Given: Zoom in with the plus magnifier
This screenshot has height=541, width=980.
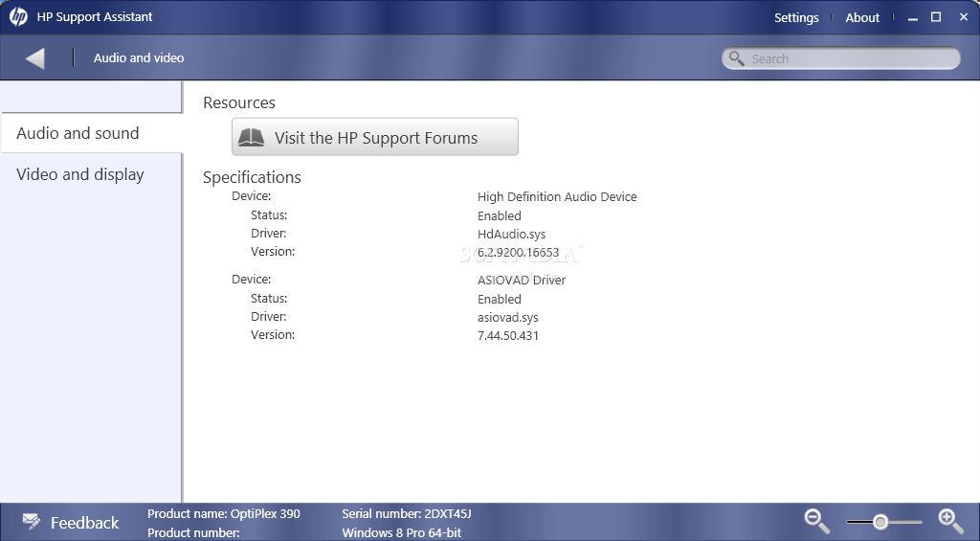Looking at the screenshot, I should click(950, 521).
